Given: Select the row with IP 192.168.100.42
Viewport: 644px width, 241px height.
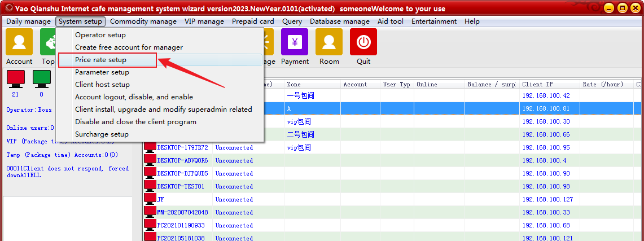Looking at the screenshot, I should pyautogui.click(x=393, y=95).
